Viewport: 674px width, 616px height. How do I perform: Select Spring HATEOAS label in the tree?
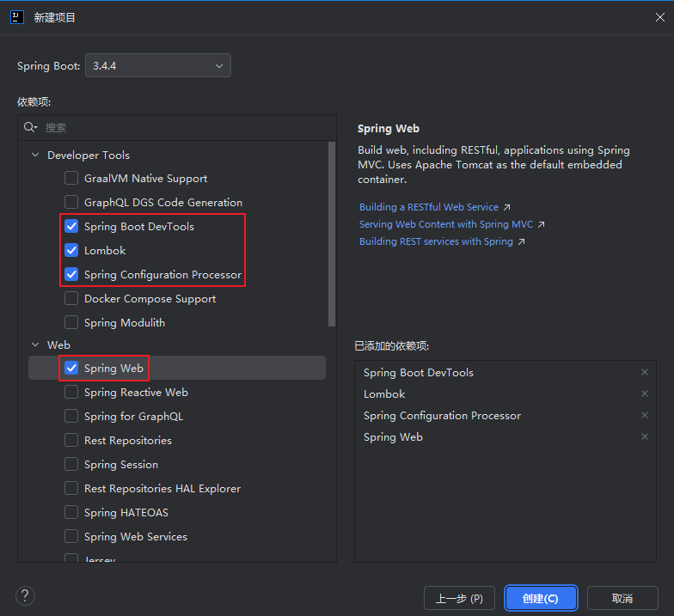[x=126, y=512]
